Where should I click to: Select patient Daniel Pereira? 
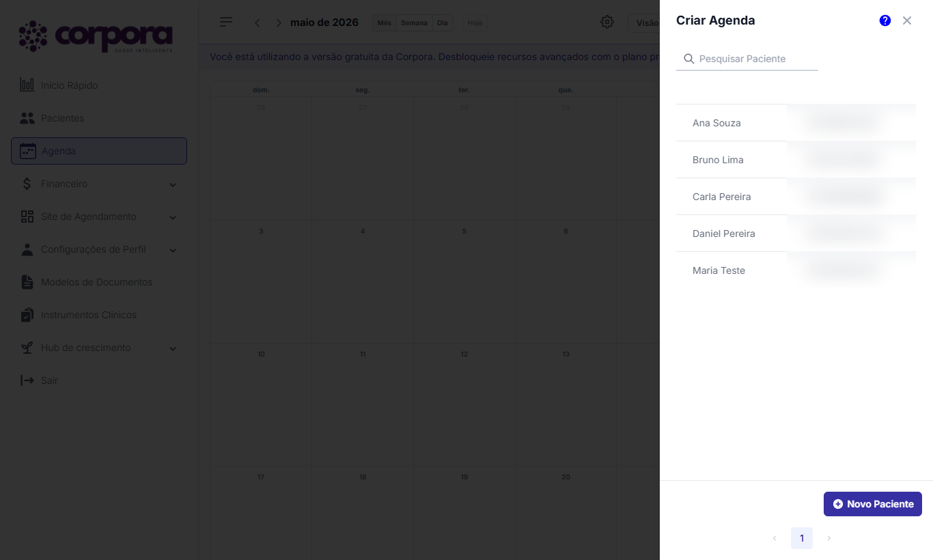point(796,234)
